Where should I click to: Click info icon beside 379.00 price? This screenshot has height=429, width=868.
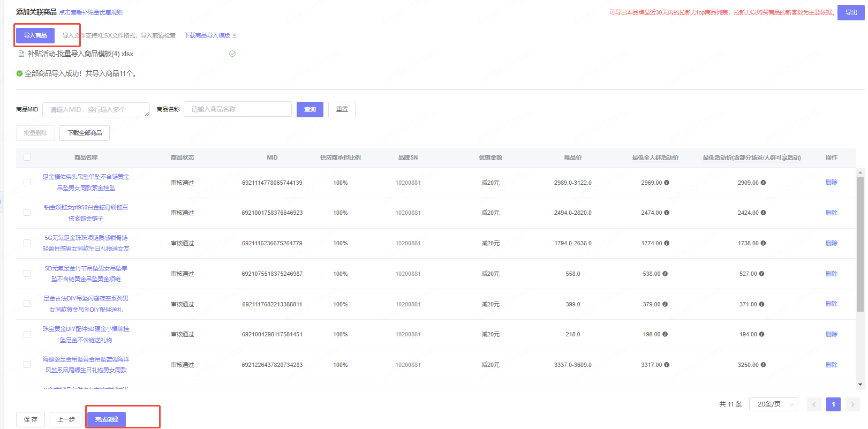(665, 304)
